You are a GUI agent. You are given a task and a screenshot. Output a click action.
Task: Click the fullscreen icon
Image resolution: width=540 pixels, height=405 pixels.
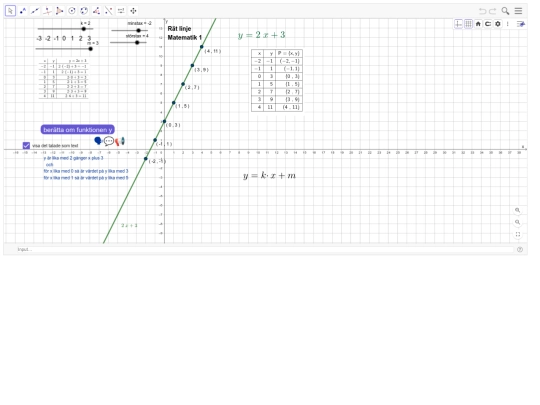(518, 234)
